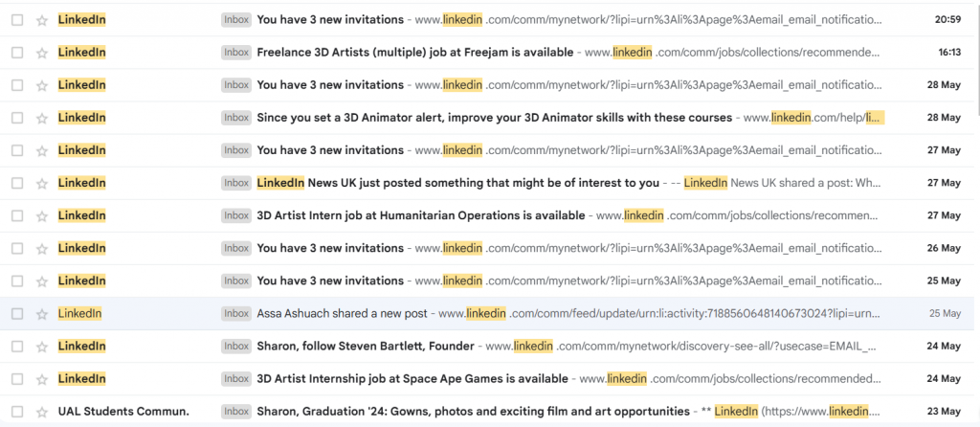Check the LinkedIn News UK email box
Screen dimensions: 980x427
[17, 183]
